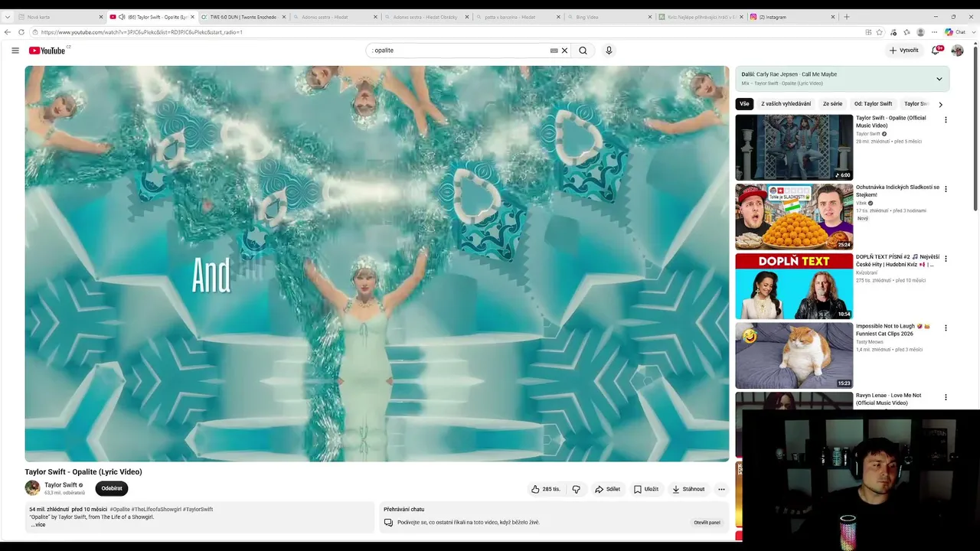Image resolution: width=980 pixels, height=551 pixels.
Task: Start voice search with the microphone
Action: [609, 51]
